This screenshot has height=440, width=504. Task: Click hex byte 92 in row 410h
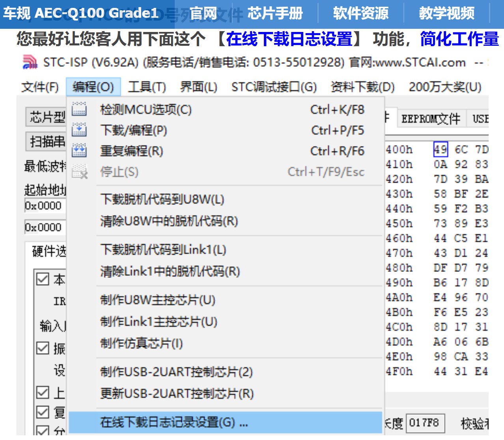(461, 164)
